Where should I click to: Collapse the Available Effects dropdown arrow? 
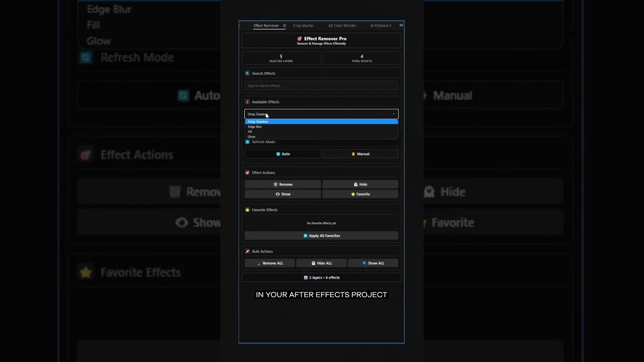click(x=394, y=114)
